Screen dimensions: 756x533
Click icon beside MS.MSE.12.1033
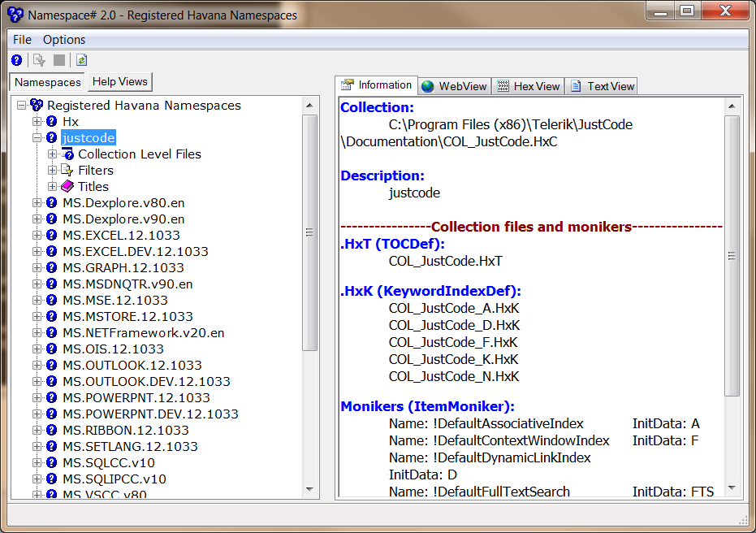click(52, 300)
